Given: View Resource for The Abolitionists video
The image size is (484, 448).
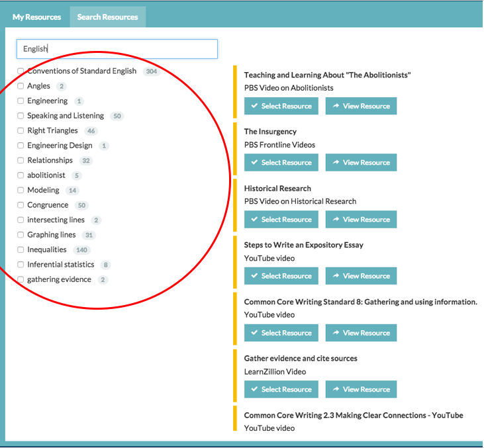Looking at the screenshot, I should [361, 106].
